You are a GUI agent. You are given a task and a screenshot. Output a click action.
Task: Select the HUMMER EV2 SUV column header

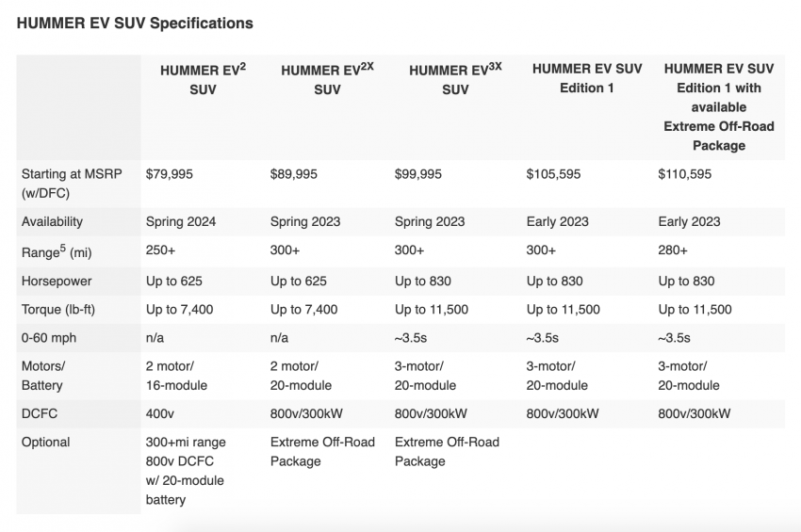click(x=203, y=79)
